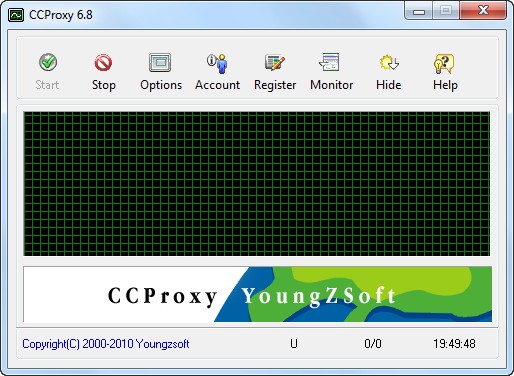Open the Options settings icon
Image resolution: width=514 pixels, height=376 pixels.
160,63
